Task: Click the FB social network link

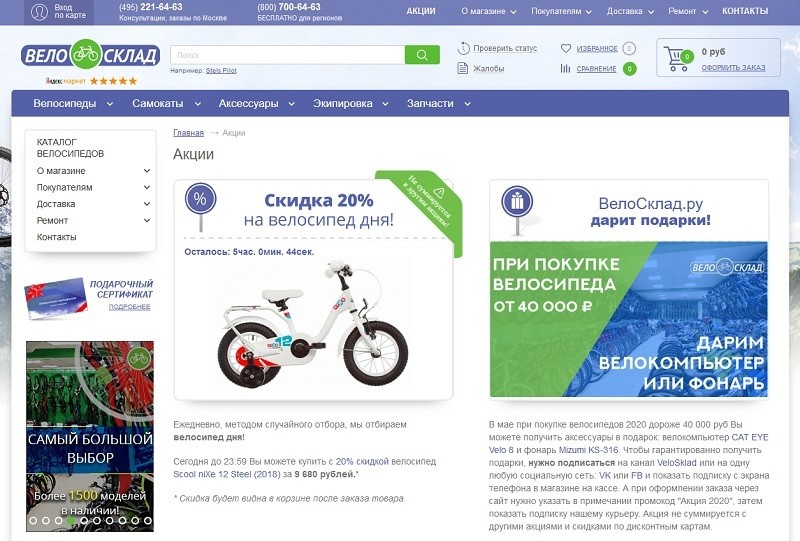Action: [637, 475]
